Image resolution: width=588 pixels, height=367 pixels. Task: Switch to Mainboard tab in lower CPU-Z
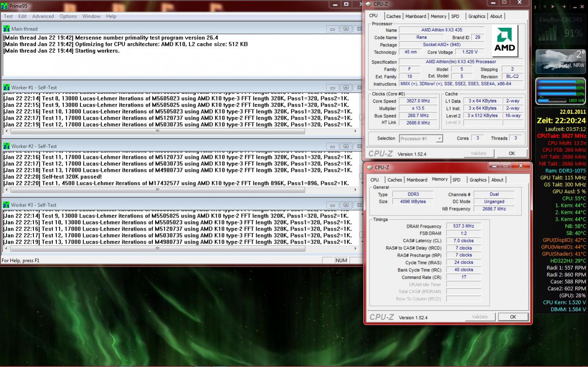pyautogui.click(x=417, y=180)
